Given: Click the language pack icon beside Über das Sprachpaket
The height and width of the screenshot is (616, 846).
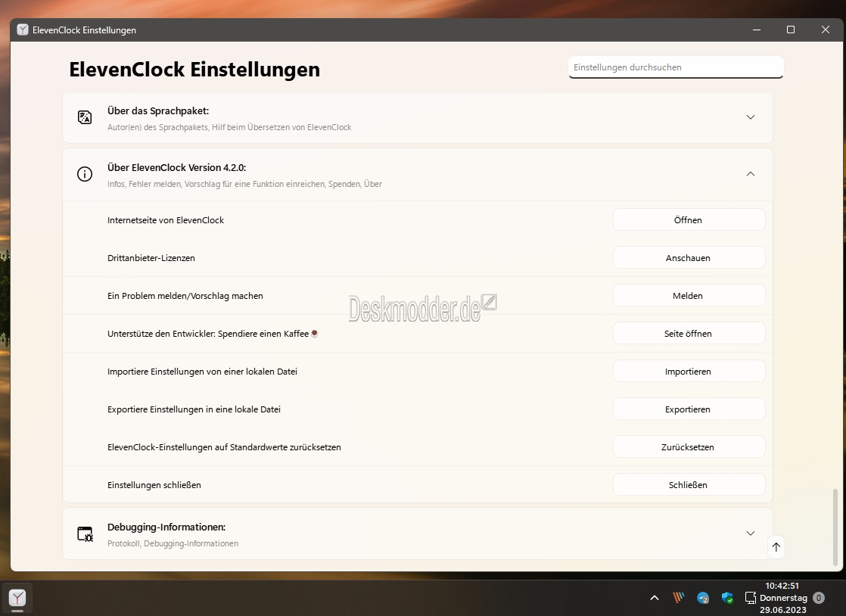Looking at the screenshot, I should point(85,117).
